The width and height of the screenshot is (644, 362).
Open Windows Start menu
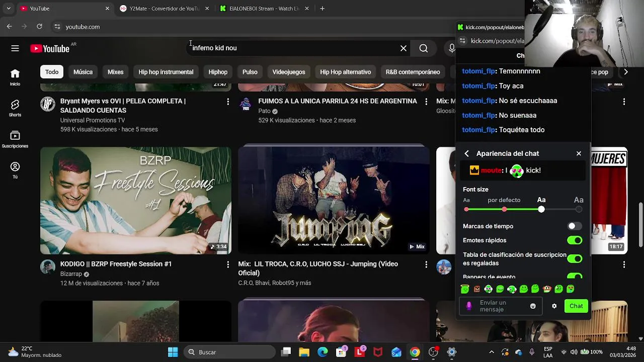point(173,352)
